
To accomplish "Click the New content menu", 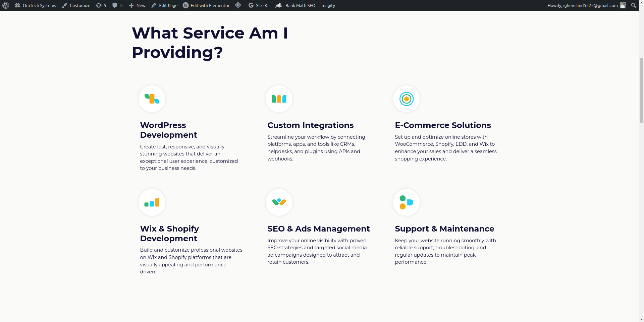I will pyautogui.click(x=137, y=5).
